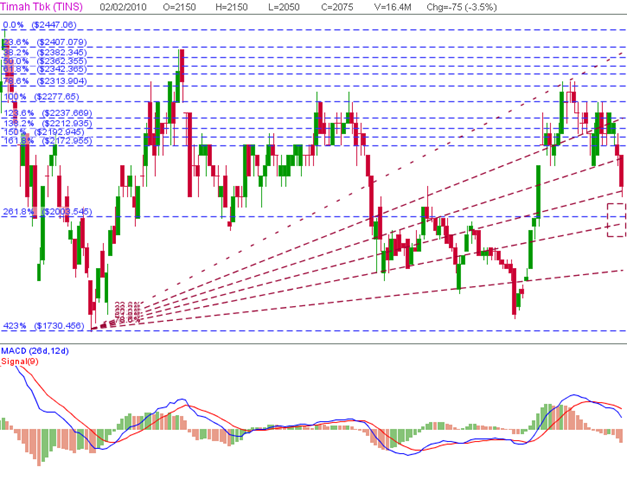The width and height of the screenshot is (627, 480).
Task: Select the 150% ($2192.945) Fibonacci label
Action: pos(44,132)
